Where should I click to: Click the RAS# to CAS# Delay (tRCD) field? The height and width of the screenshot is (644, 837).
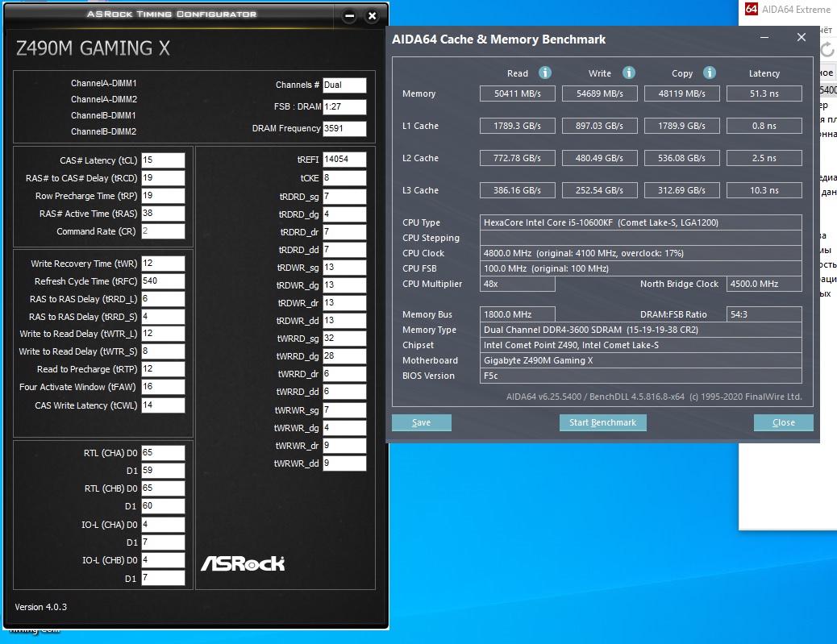click(x=164, y=177)
